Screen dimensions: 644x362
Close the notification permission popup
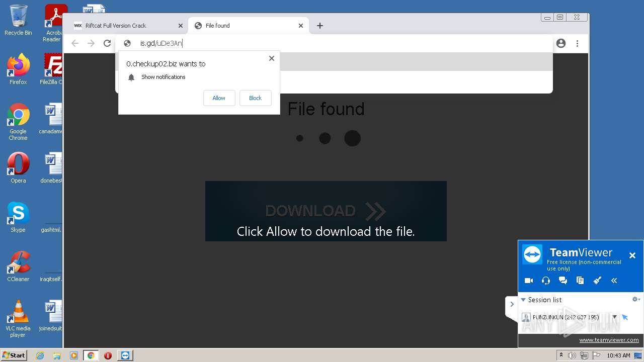(272, 58)
